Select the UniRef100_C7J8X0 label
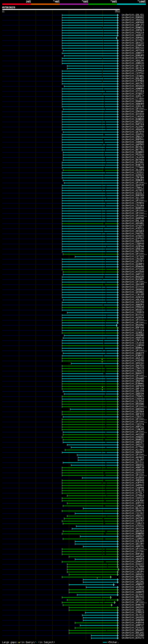 (133, 99)
